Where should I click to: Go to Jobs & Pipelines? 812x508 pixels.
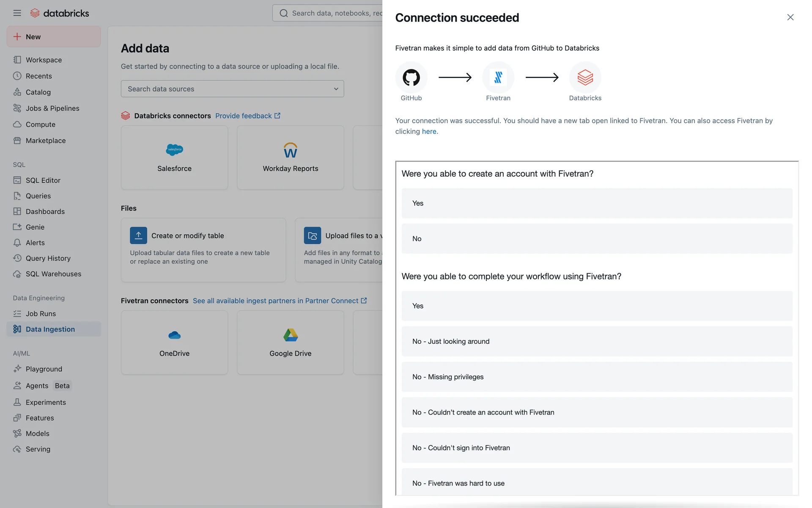pos(52,108)
